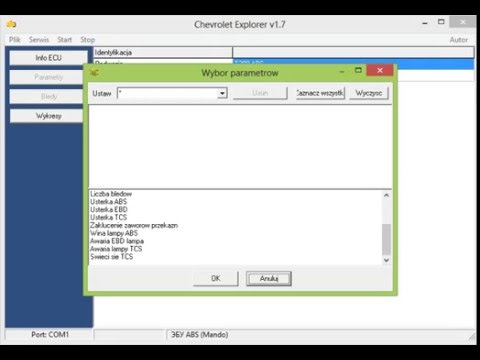This screenshot has height=360, width=480.
Task: Minimize the Wybor parametrow dialog
Action: click(x=342, y=71)
